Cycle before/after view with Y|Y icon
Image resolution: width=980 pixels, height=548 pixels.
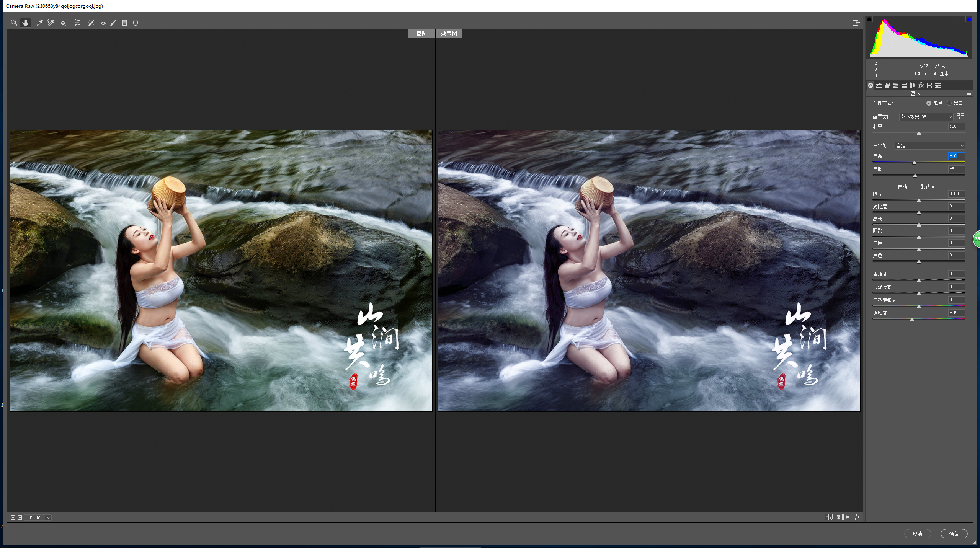[x=829, y=517]
